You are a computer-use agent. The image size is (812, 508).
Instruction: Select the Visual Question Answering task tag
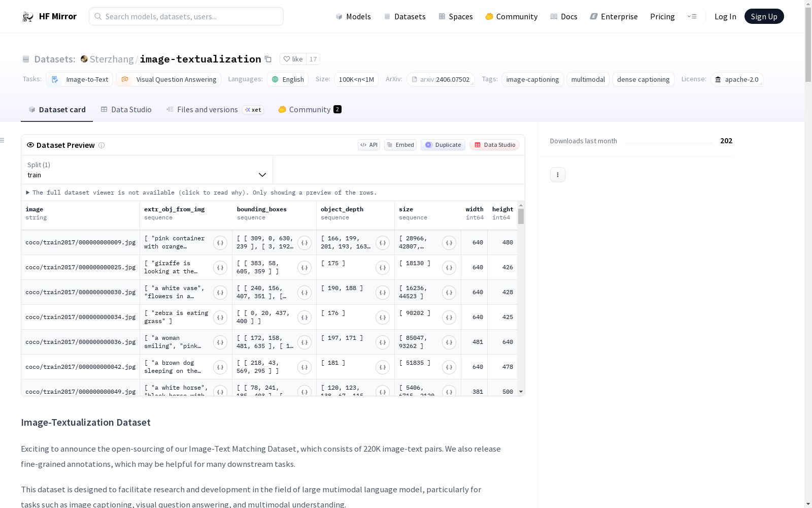pos(168,79)
